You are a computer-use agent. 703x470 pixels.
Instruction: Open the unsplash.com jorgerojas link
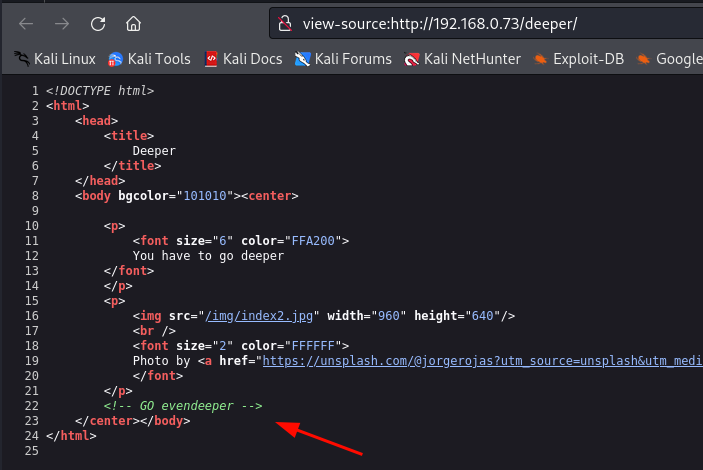(482, 361)
